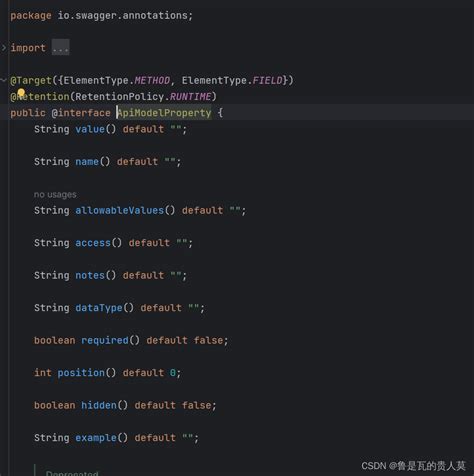This screenshot has height=476, width=474.
Task: Expand the folded import statements chevron
Action: pyautogui.click(x=4, y=48)
